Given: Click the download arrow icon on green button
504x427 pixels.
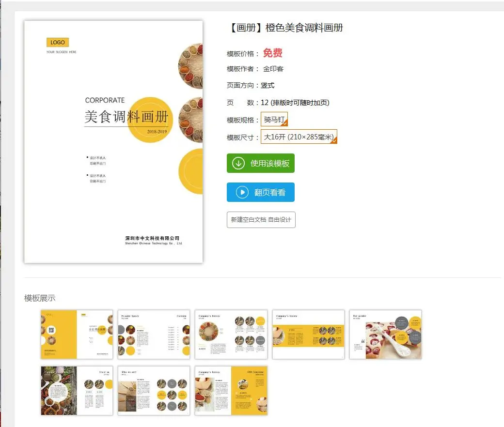Looking at the screenshot, I should tap(238, 163).
